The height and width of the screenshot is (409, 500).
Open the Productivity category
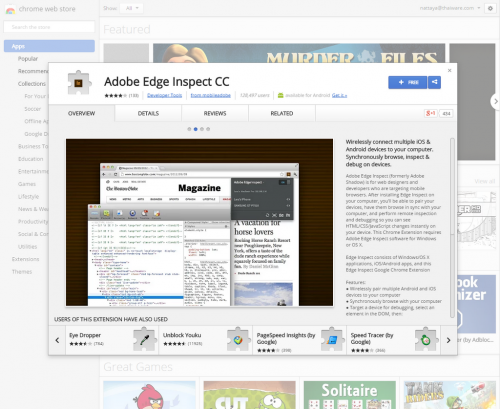(33, 222)
